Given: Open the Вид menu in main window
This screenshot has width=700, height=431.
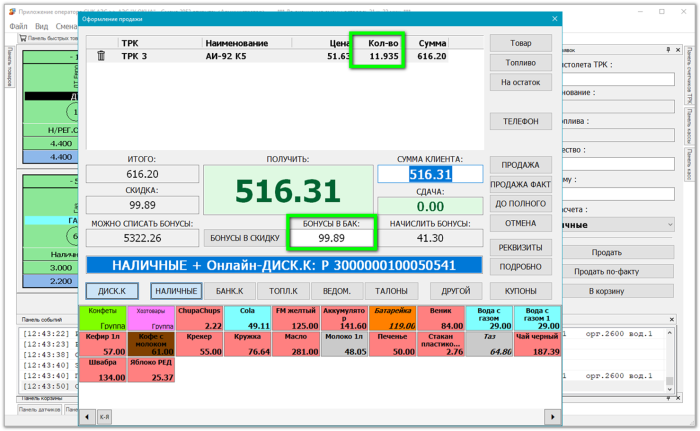Looking at the screenshot, I should click(42, 26).
